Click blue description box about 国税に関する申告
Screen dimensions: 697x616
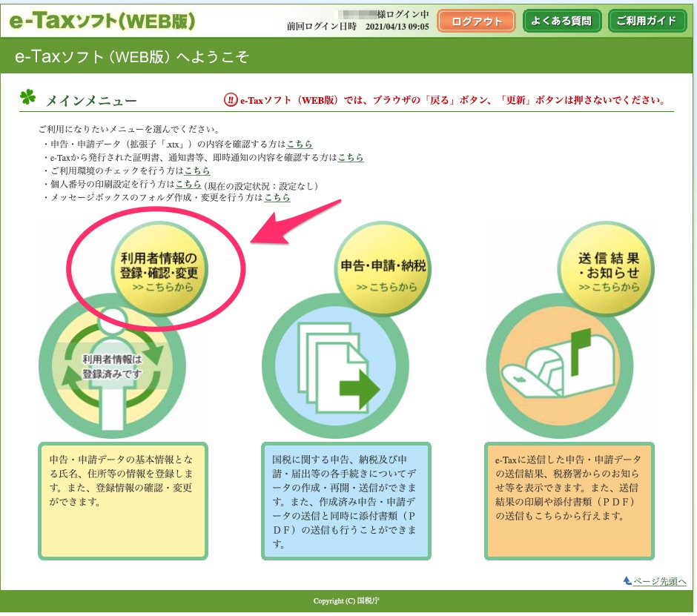pos(346,501)
